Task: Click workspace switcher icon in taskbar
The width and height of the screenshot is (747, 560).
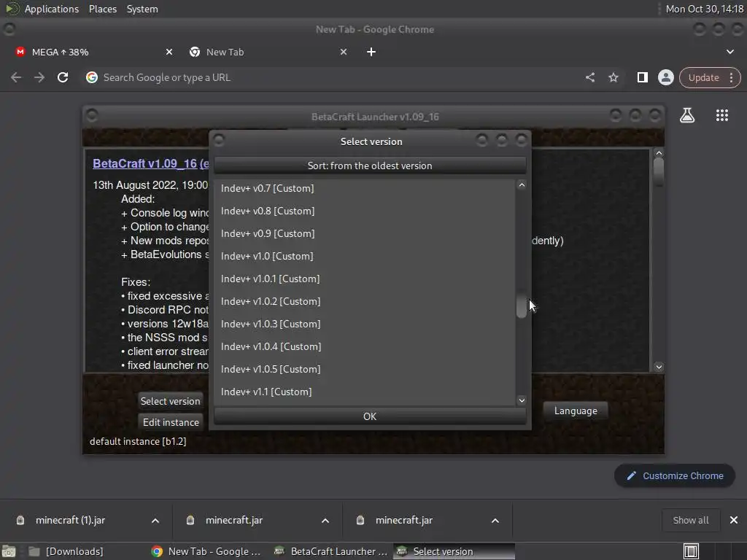Action: tap(691, 551)
